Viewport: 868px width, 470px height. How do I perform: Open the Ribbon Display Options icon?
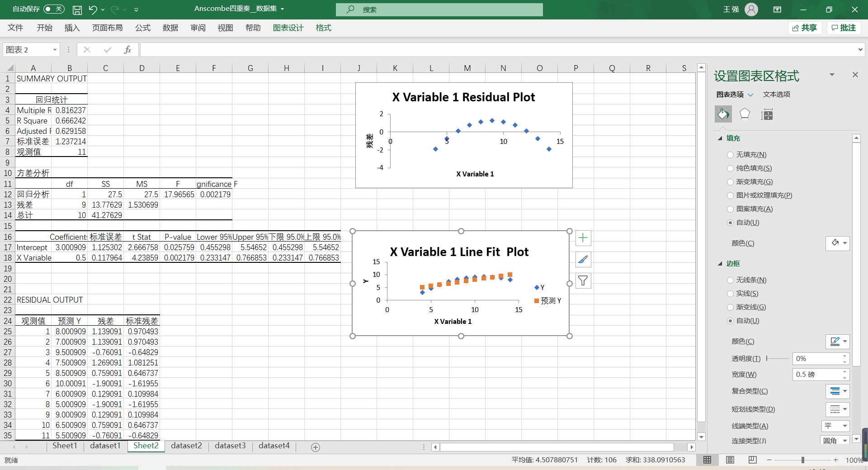pyautogui.click(x=778, y=9)
